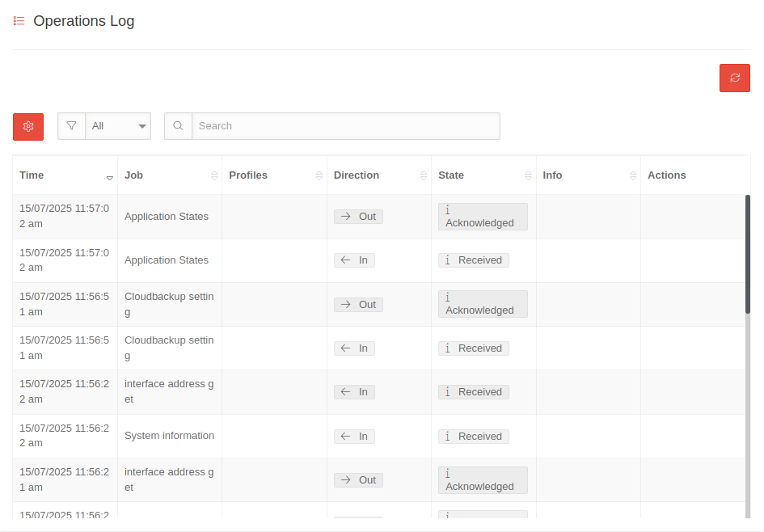Sort by Time column arrow
764x532 pixels.
click(x=110, y=176)
